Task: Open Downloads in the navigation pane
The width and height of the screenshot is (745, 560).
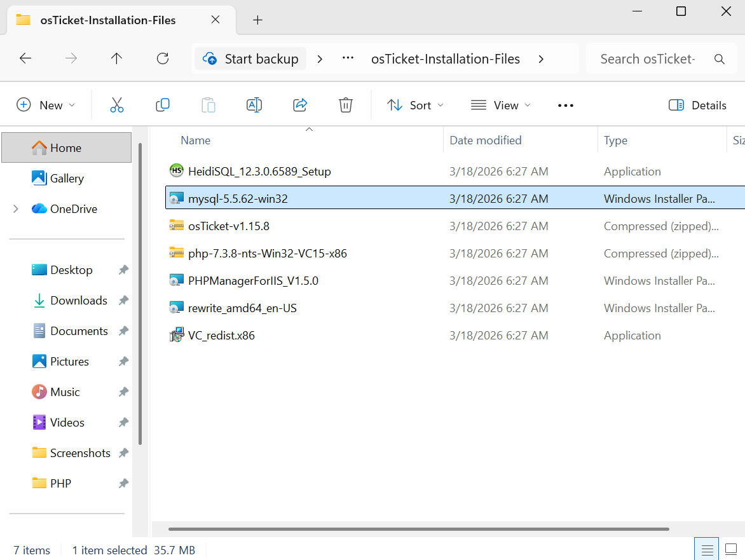Action: point(78,300)
